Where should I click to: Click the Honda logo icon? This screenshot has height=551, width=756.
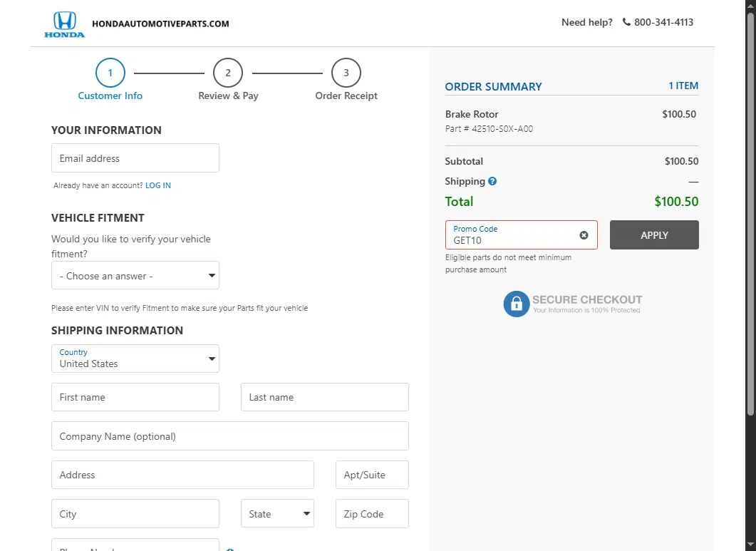tap(64, 24)
